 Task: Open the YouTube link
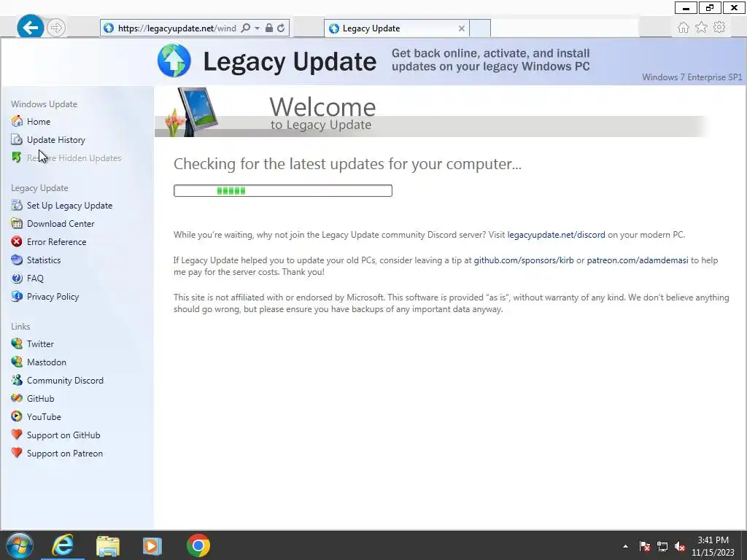pyautogui.click(x=44, y=416)
